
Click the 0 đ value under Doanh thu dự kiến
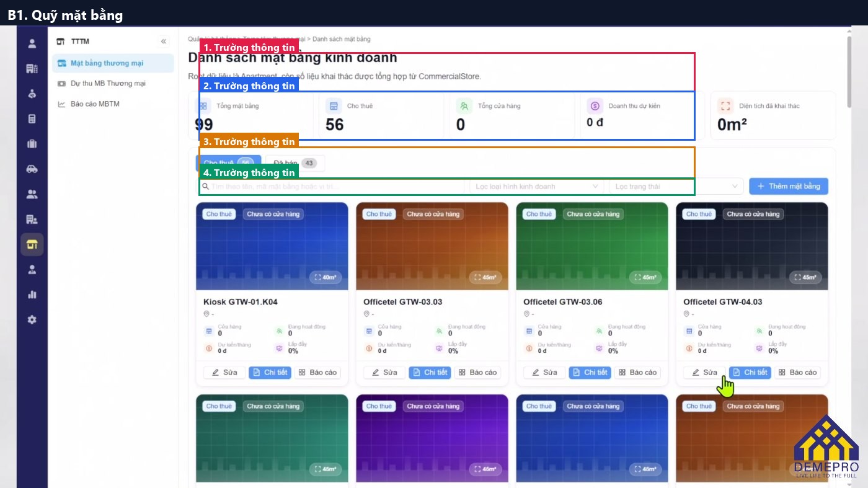(595, 122)
